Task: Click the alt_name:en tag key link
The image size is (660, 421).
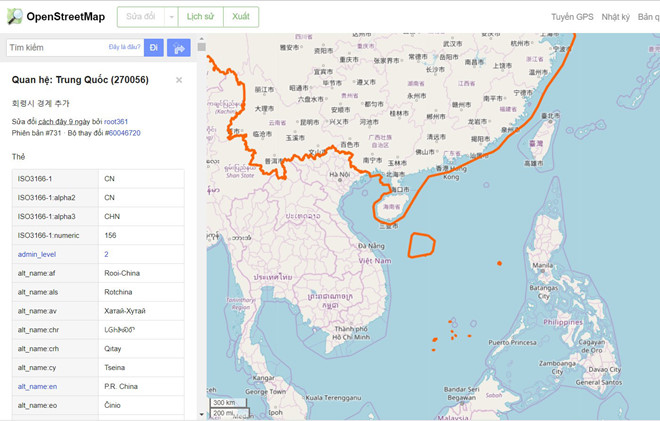Action: tap(38, 386)
